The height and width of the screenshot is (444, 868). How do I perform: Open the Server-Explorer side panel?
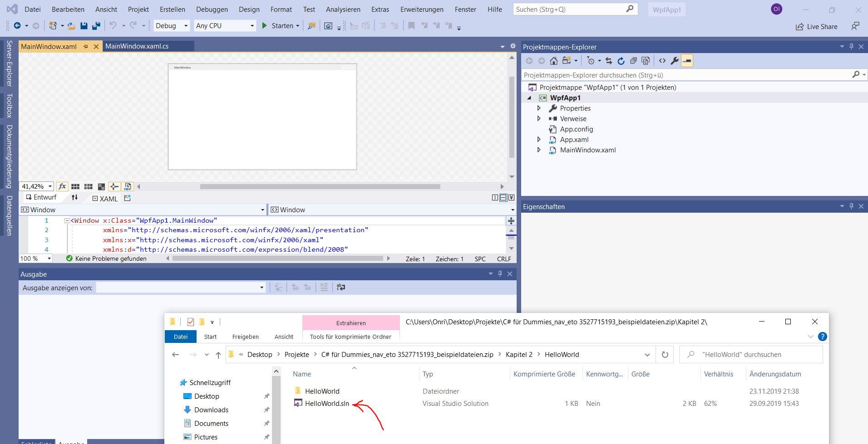coord(9,63)
